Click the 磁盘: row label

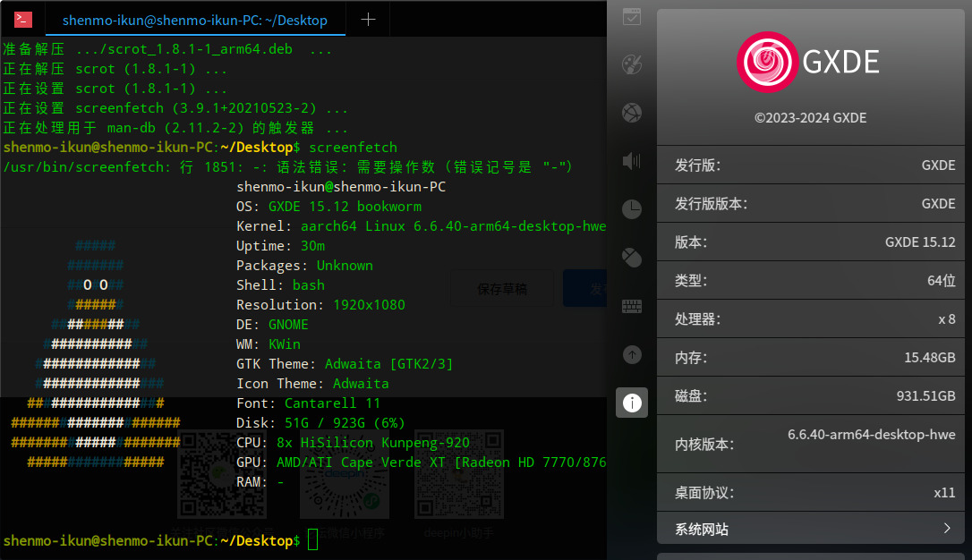[691, 395]
